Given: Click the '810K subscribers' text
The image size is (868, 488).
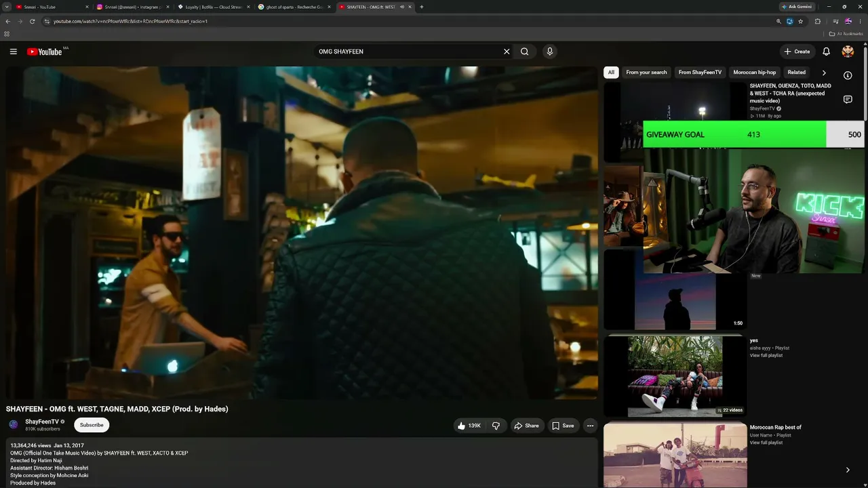Looking at the screenshot, I should point(43,429).
